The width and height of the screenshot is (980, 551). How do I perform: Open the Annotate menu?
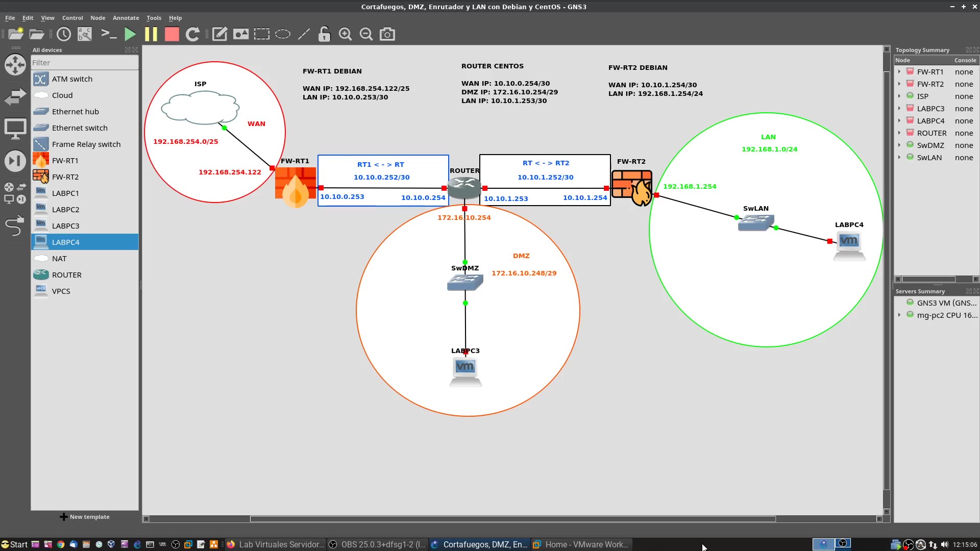pos(126,18)
